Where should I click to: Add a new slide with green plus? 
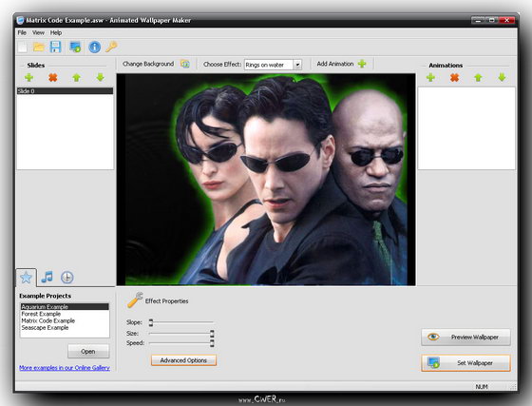coord(29,77)
